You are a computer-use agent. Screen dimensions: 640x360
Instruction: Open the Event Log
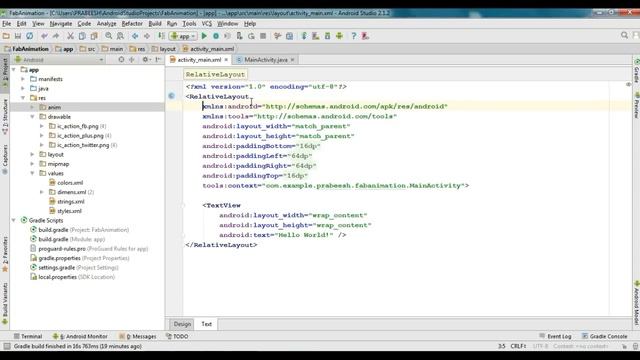pyautogui.click(x=555, y=336)
